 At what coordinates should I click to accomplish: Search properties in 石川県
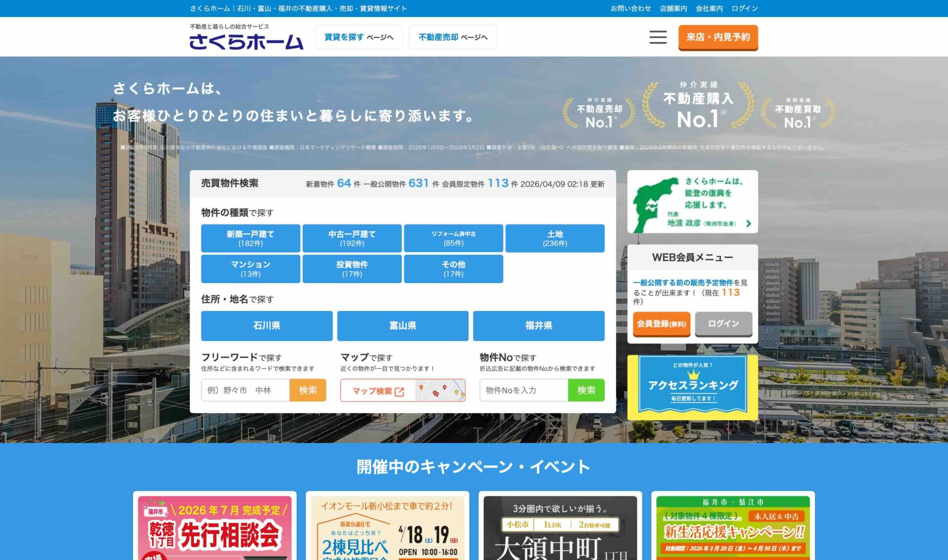[x=267, y=326]
